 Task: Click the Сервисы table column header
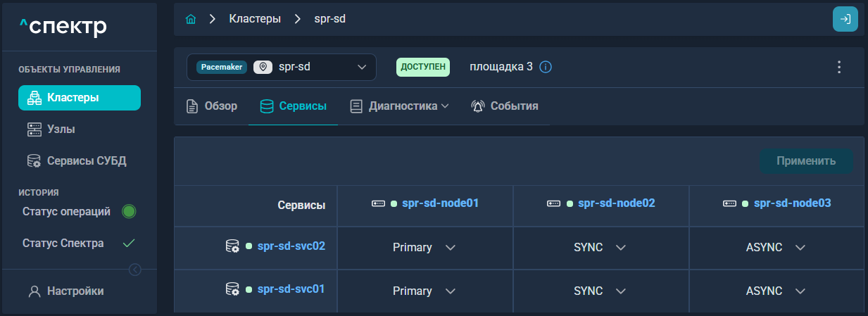(x=301, y=206)
